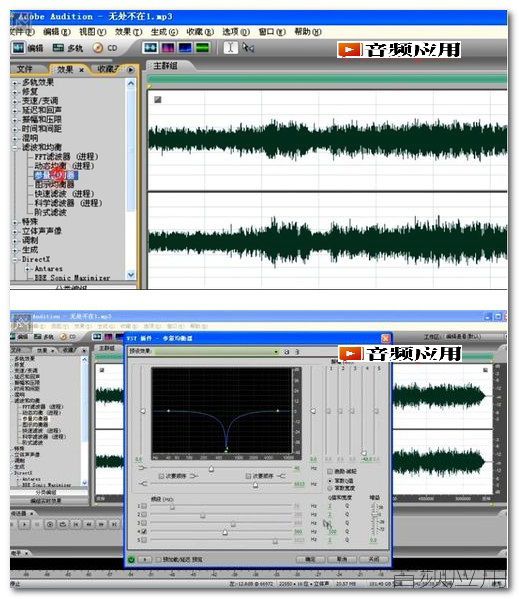Click top effects tree scrollbar up arrow
The height and width of the screenshot is (599, 519).
tap(131, 83)
